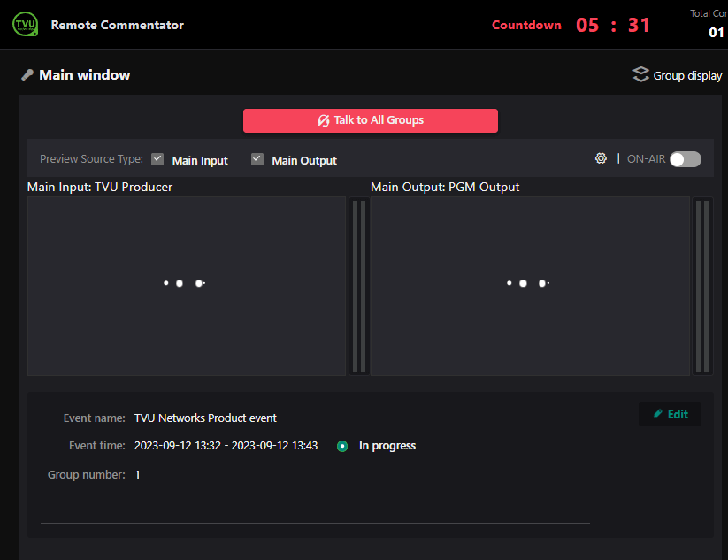Click the countdown timer 05 : 31

[x=612, y=25]
